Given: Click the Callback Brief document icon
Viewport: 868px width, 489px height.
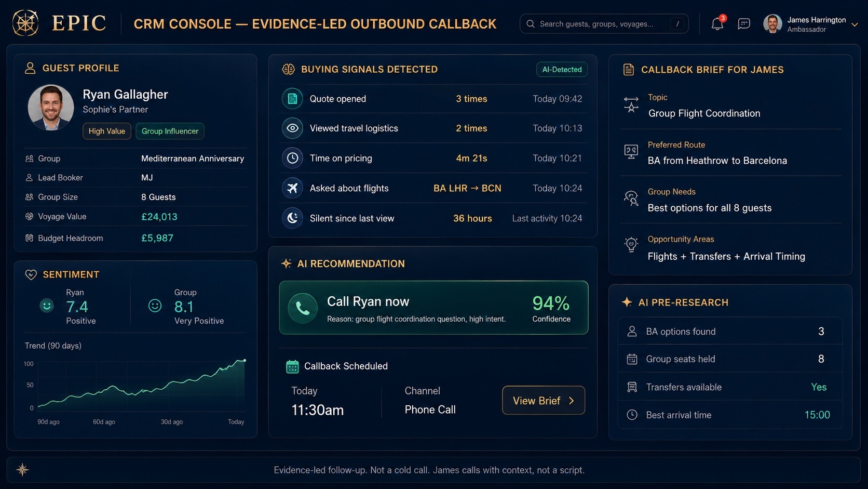Looking at the screenshot, I should pyautogui.click(x=629, y=70).
